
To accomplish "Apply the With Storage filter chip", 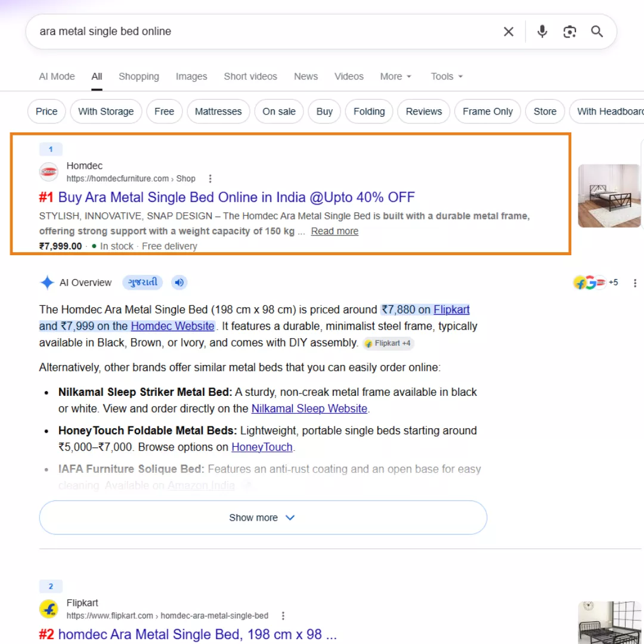I will [106, 112].
